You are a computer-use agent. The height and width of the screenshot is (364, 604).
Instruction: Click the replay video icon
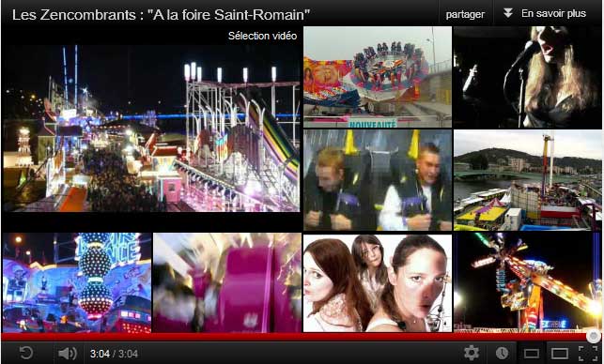point(26,353)
